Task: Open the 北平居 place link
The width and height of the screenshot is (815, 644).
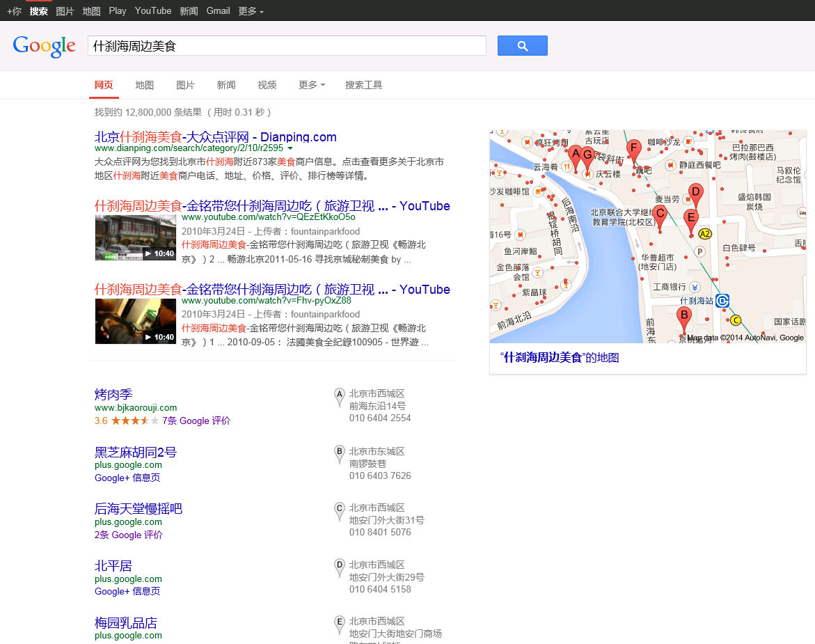Action: tap(113, 565)
